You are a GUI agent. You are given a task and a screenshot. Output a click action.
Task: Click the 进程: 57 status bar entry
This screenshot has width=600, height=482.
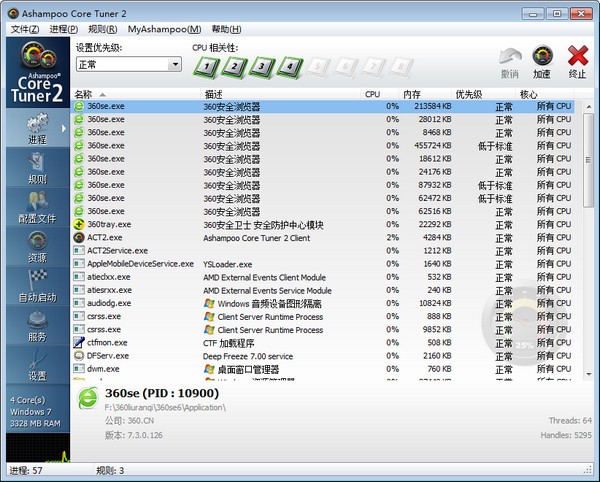coord(26,471)
